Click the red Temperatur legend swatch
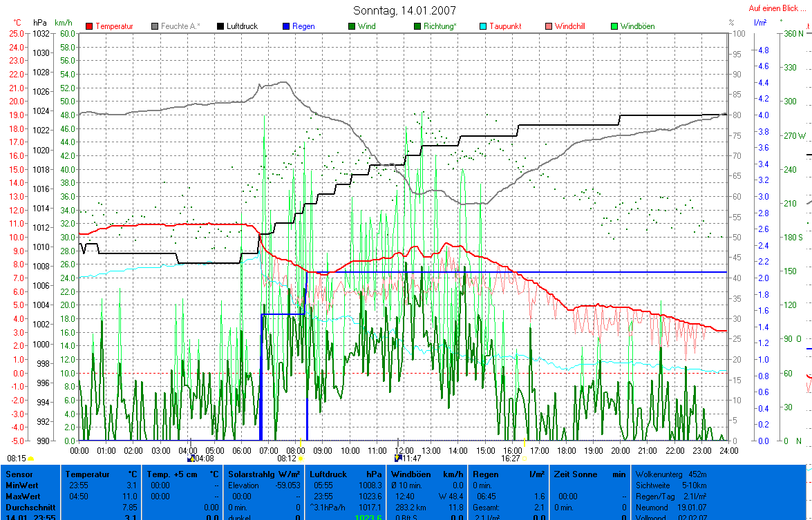The height and width of the screenshot is (520, 812). click(x=90, y=26)
